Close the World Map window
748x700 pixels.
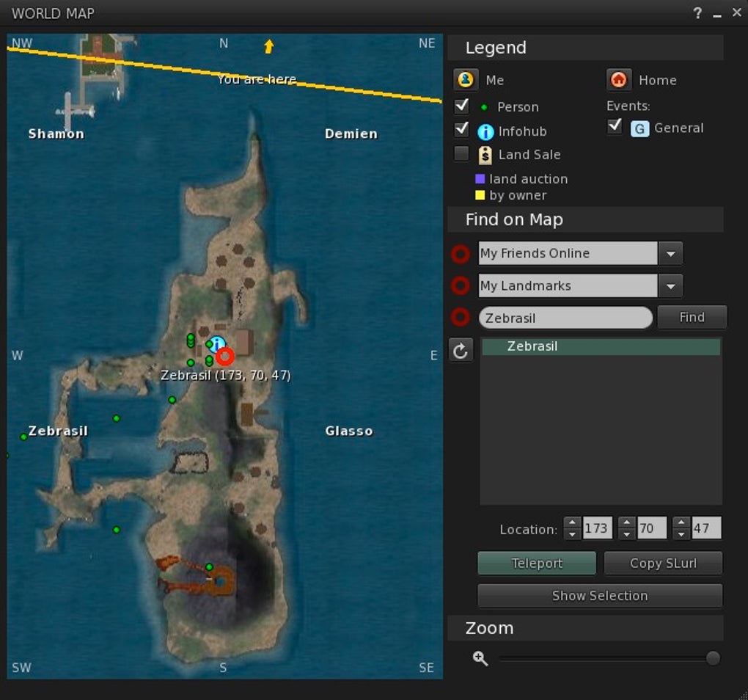coord(736,13)
